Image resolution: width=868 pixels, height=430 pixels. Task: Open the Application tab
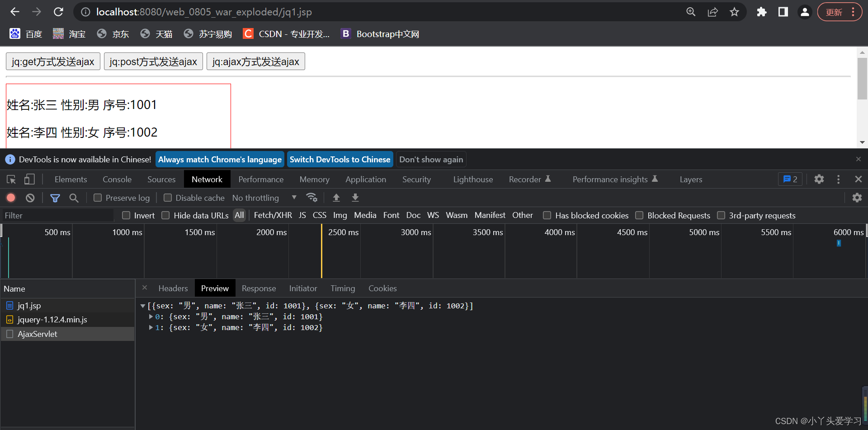[x=366, y=180]
